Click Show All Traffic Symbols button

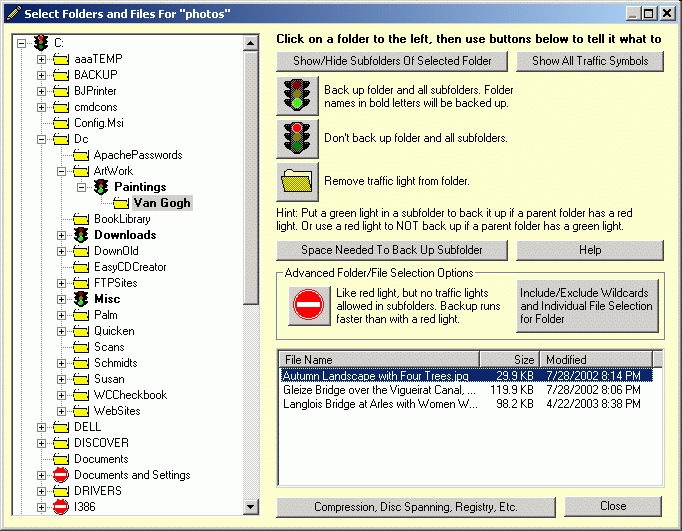pyautogui.click(x=589, y=61)
